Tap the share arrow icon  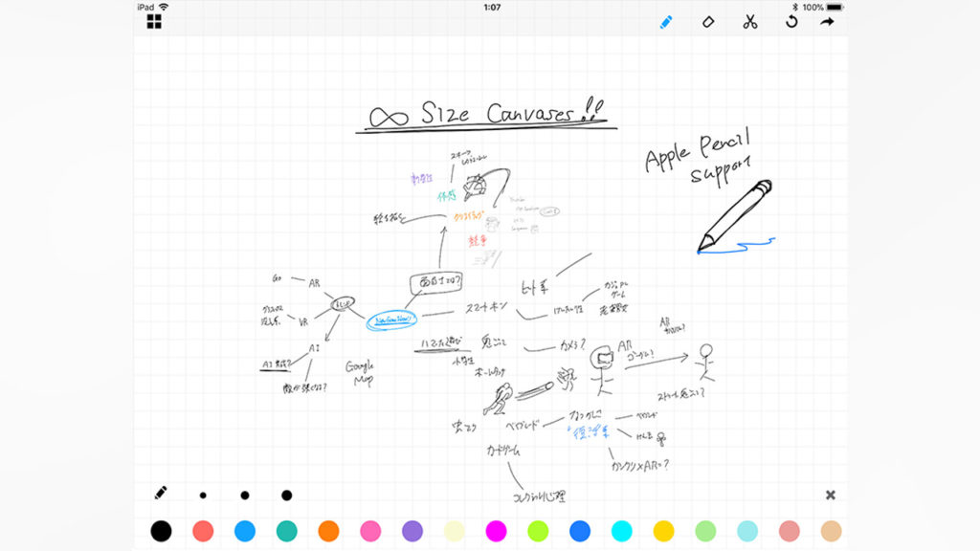(828, 22)
